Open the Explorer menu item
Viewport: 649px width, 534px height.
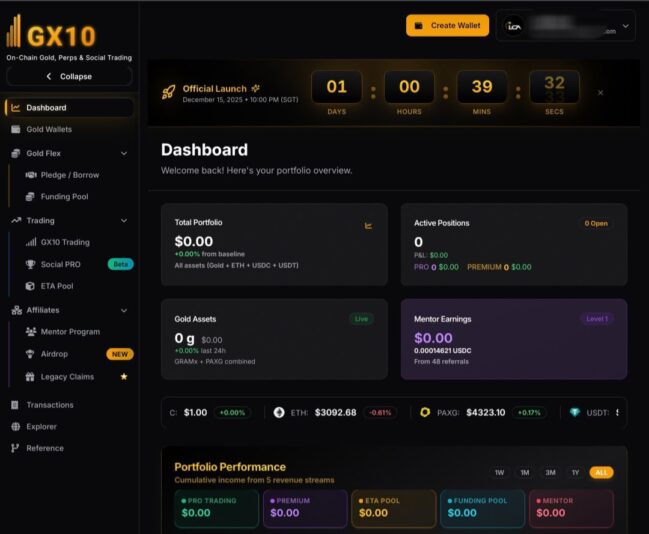[44, 427]
